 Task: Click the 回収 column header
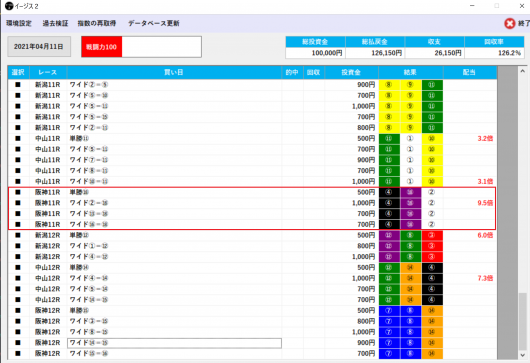coord(314,72)
